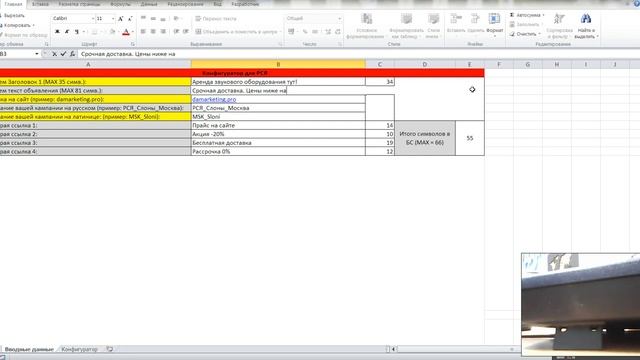Click the increase indent icon
Screen dimensions: 640x360
click(x=186, y=31)
